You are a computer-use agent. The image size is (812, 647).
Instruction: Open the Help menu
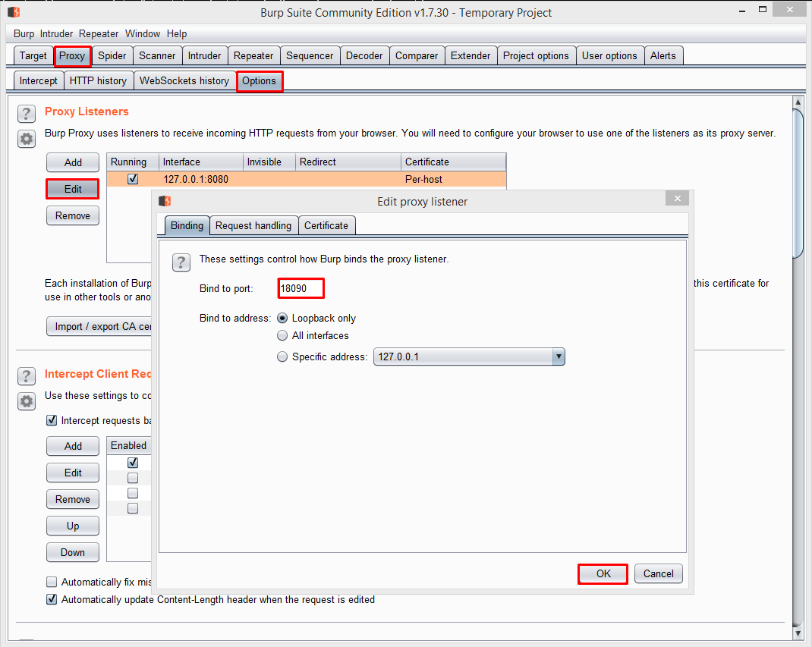(177, 33)
